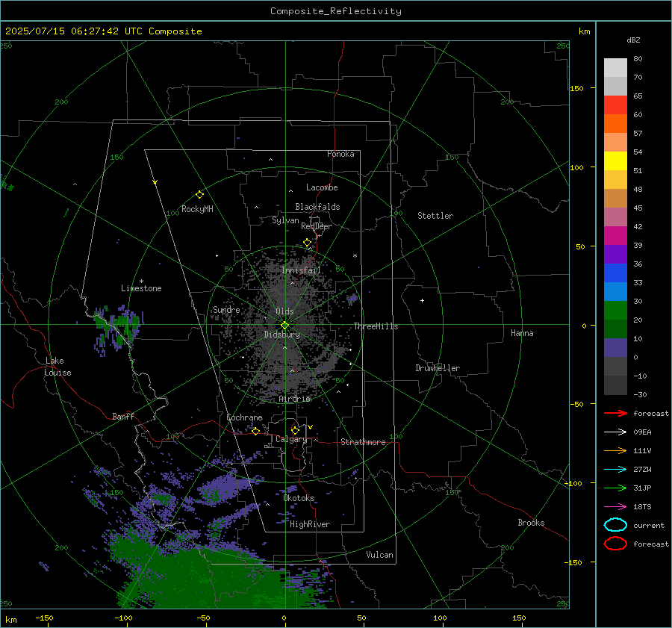Image resolution: width=672 pixels, height=628 pixels.
Task: Click the Cochrane map label
Action: click(x=244, y=417)
